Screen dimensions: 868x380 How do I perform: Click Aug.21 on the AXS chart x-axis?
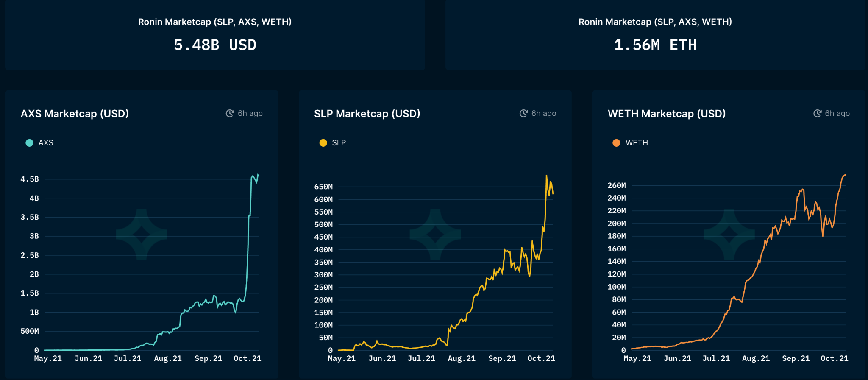click(168, 358)
